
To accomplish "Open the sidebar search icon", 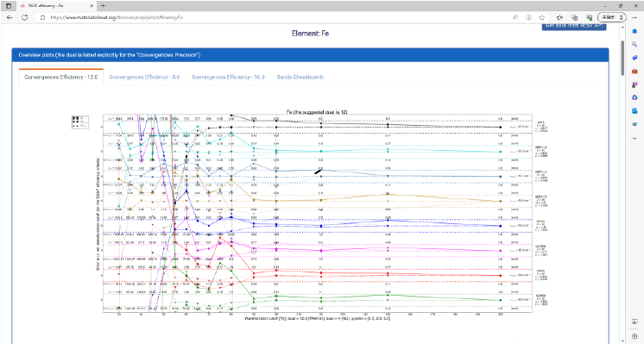I will point(635,45).
